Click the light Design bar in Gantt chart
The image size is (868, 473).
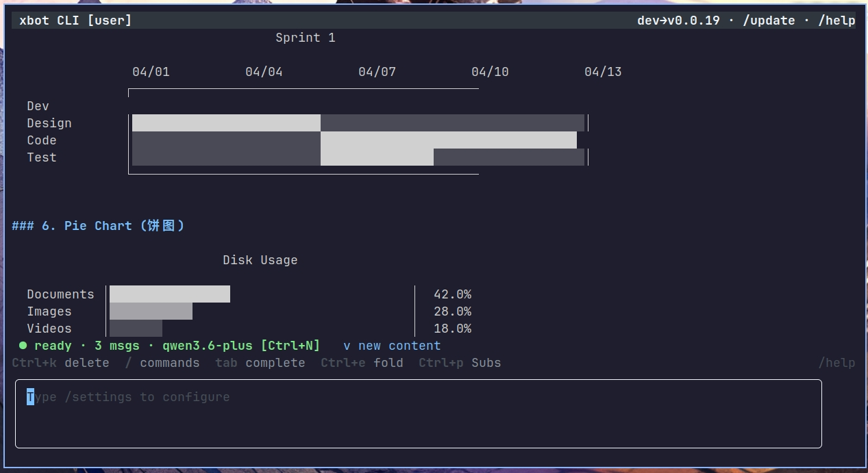226,123
